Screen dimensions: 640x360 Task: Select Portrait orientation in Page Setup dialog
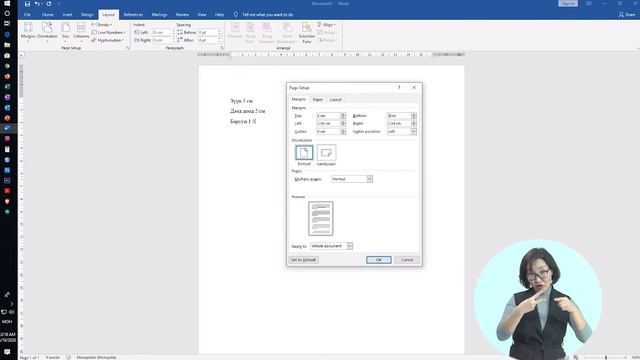[x=304, y=155]
